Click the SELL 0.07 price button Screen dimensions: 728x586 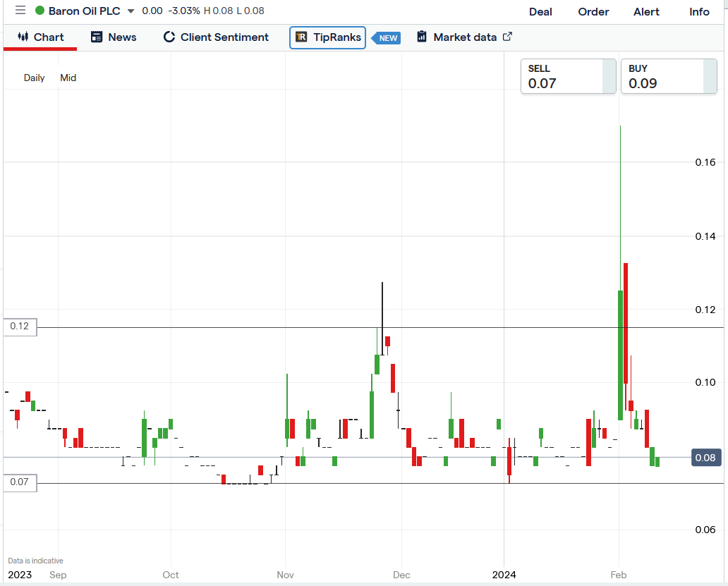[x=569, y=76]
